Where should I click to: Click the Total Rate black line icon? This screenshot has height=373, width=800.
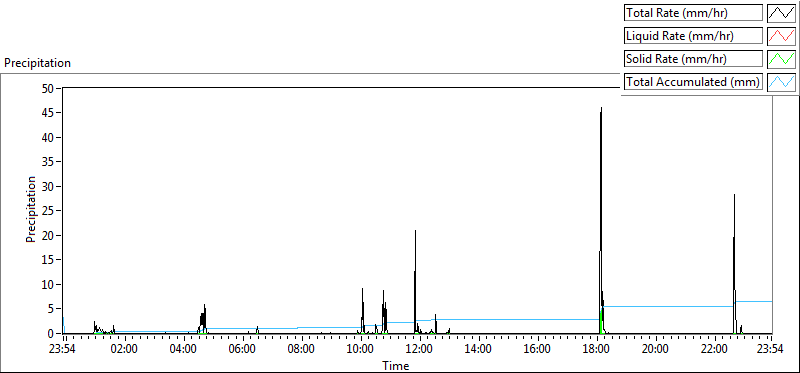click(781, 13)
